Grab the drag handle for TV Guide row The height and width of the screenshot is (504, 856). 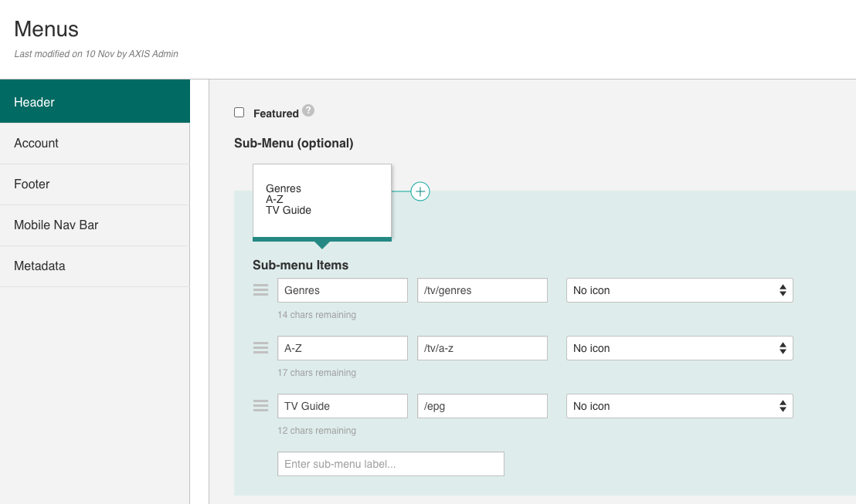[261, 406]
